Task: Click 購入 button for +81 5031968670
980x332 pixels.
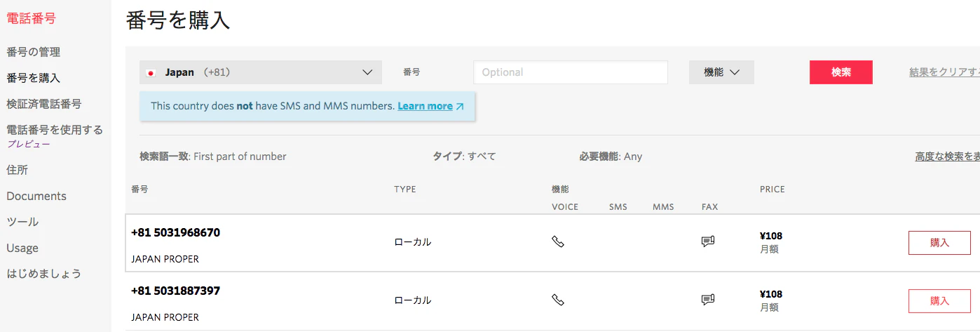Action: click(939, 243)
